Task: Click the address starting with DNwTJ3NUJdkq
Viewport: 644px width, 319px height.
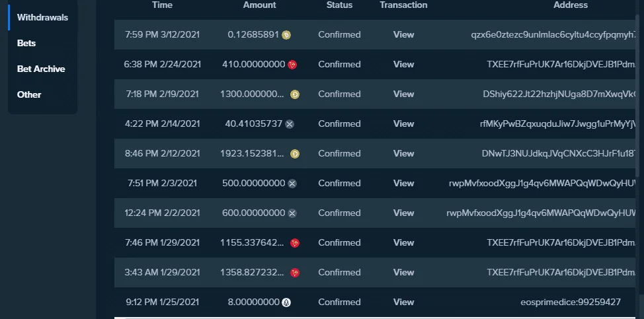Action: click(x=559, y=153)
